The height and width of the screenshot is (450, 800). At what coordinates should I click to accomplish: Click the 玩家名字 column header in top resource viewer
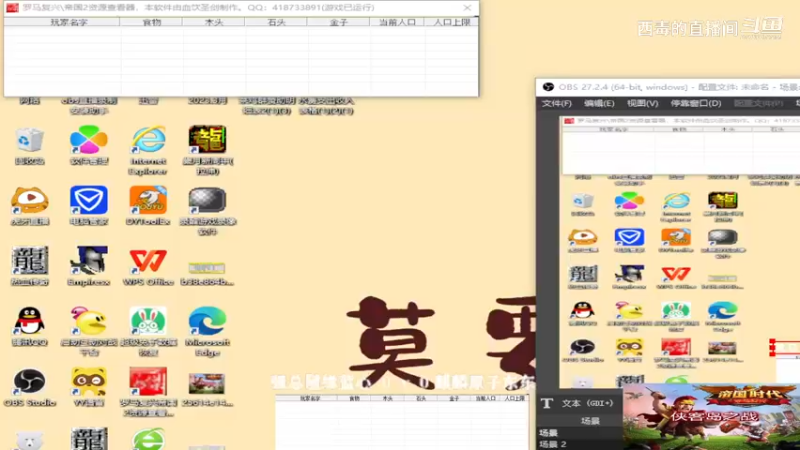68,22
